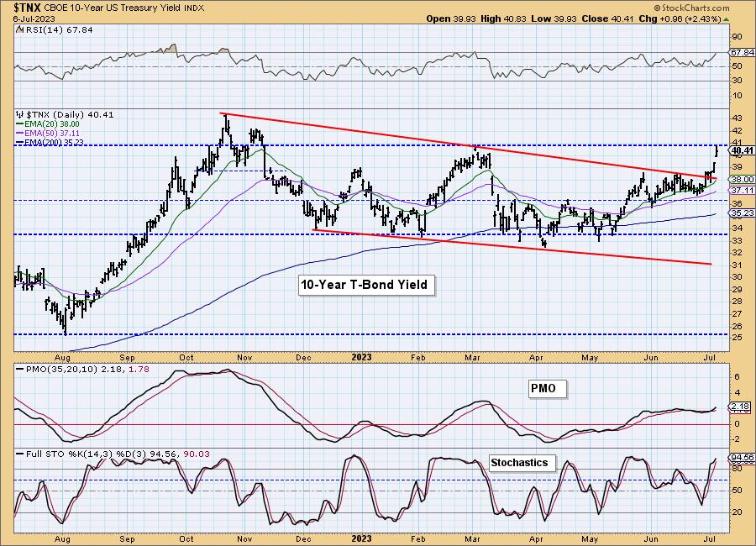Image resolution: width=756 pixels, height=546 pixels.
Task: Click the EMA(20) 38.00 legend entry
Action: [48, 124]
